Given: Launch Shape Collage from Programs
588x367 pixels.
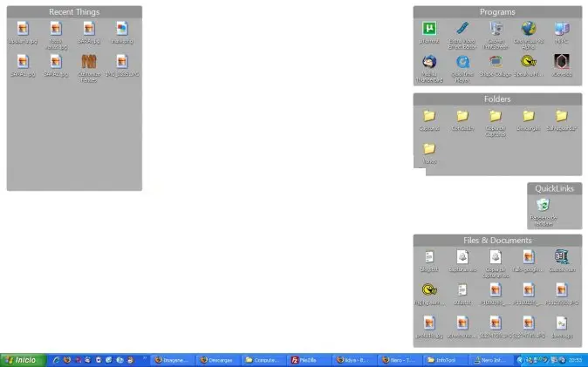Looking at the screenshot, I should coord(496,62).
